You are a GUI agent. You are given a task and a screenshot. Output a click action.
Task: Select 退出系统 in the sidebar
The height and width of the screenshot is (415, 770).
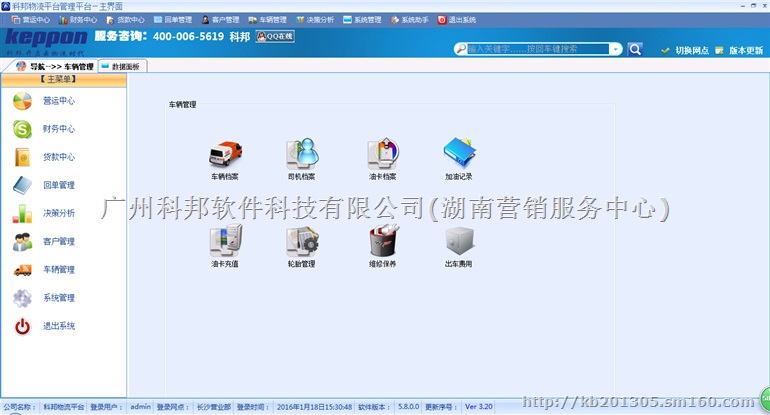click(58, 326)
